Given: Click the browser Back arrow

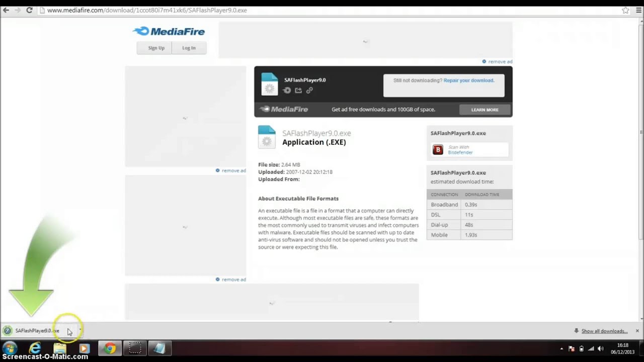Looking at the screenshot, I should [6, 10].
